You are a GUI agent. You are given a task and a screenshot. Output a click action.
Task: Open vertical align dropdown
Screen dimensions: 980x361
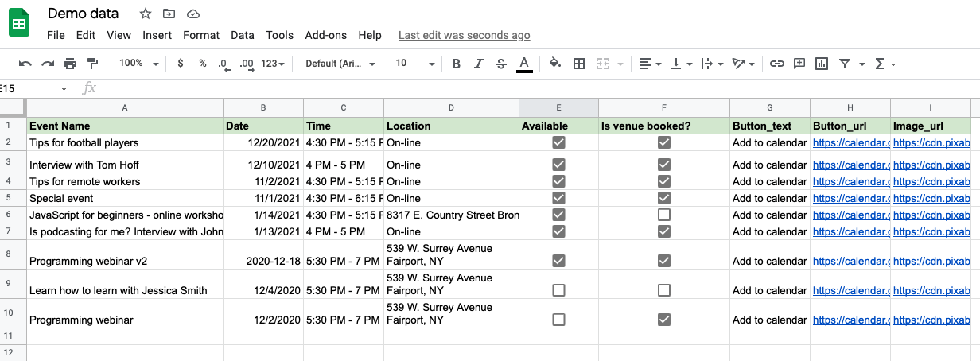(681, 64)
